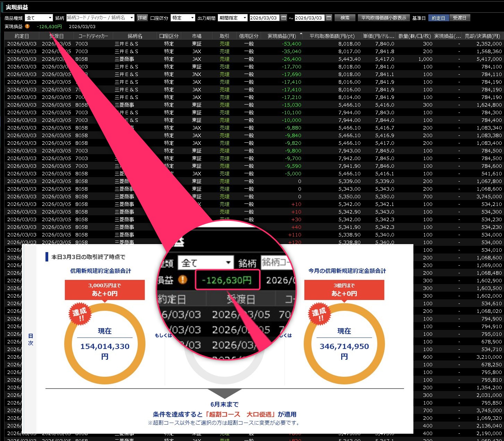Viewport: 504px width, 441px height.
Task: Click the 346,714,950円 monthly progress ring
Action: click(344, 344)
